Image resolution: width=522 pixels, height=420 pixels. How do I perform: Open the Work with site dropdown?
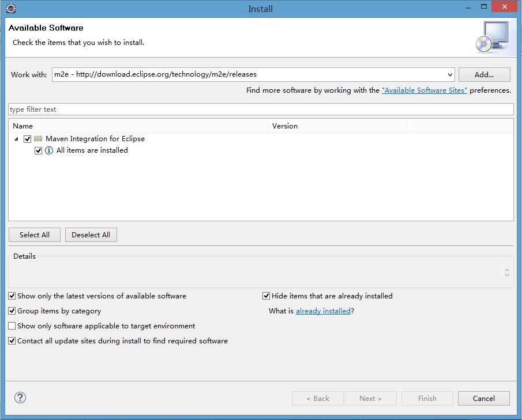(450, 74)
